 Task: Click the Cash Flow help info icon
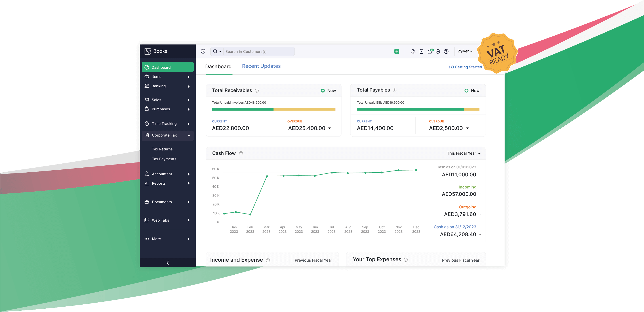pos(241,153)
